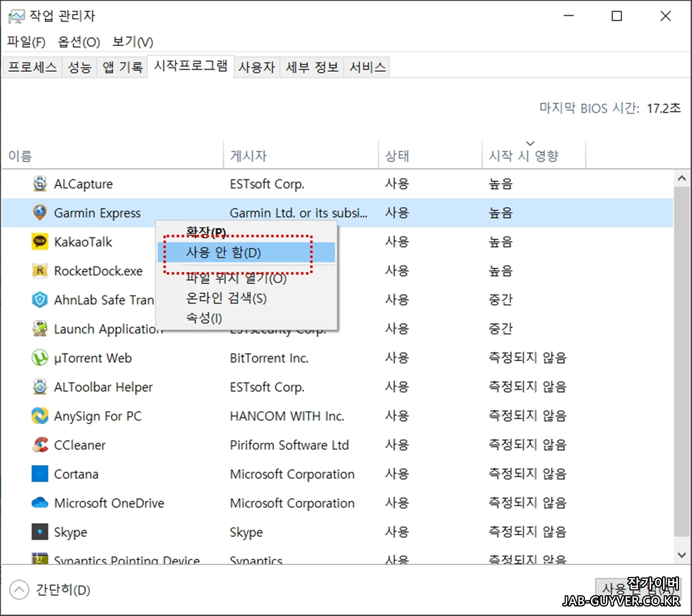The width and height of the screenshot is (692, 616).
Task: Choose 속성(I) in the context menu
Action: [x=246, y=318]
